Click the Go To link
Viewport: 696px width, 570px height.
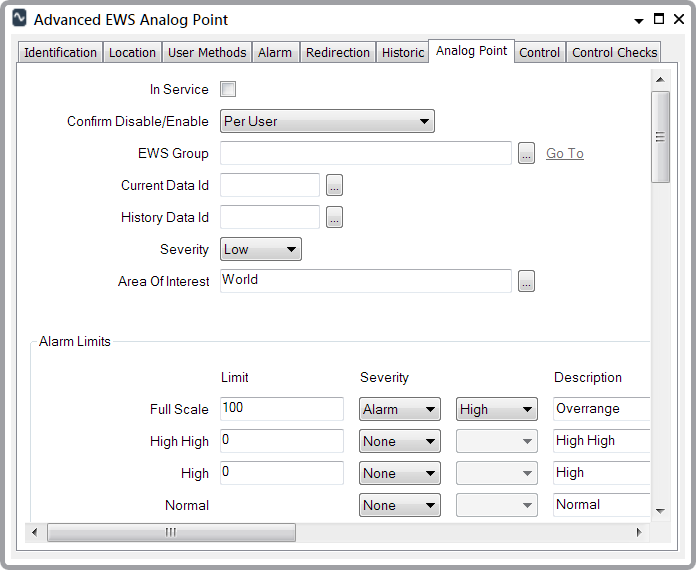click(565, 154)
